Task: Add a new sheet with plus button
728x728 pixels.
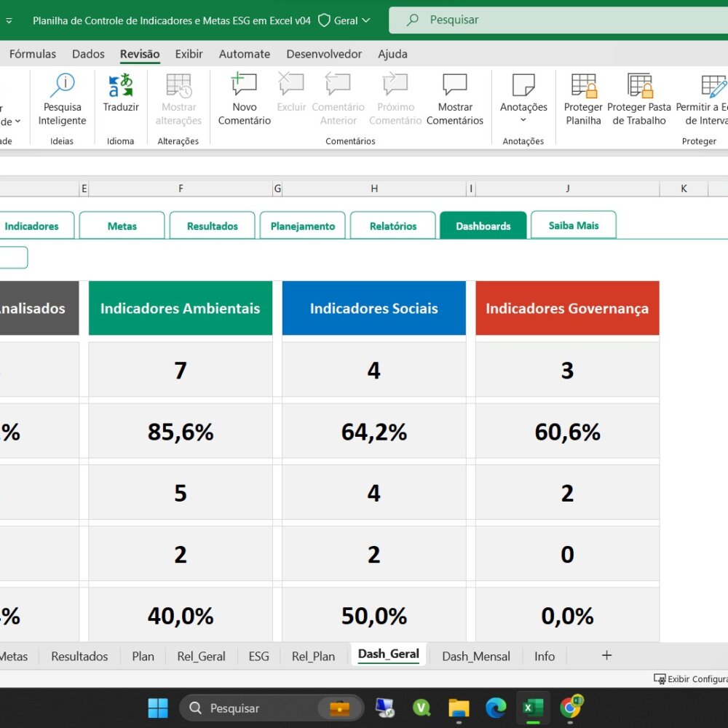Action: click(x=606, y=655)
